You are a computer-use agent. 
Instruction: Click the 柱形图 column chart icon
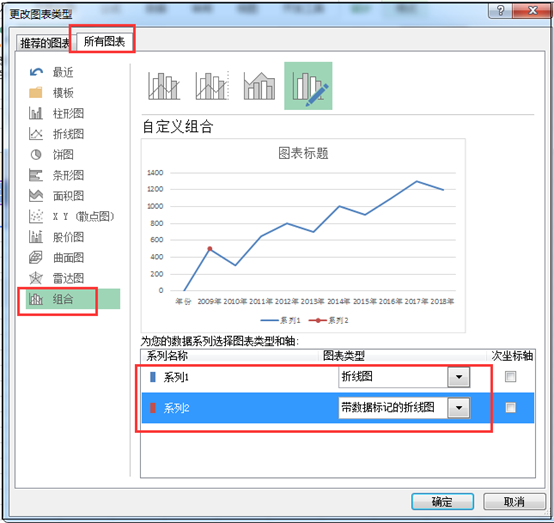point(36,113)
